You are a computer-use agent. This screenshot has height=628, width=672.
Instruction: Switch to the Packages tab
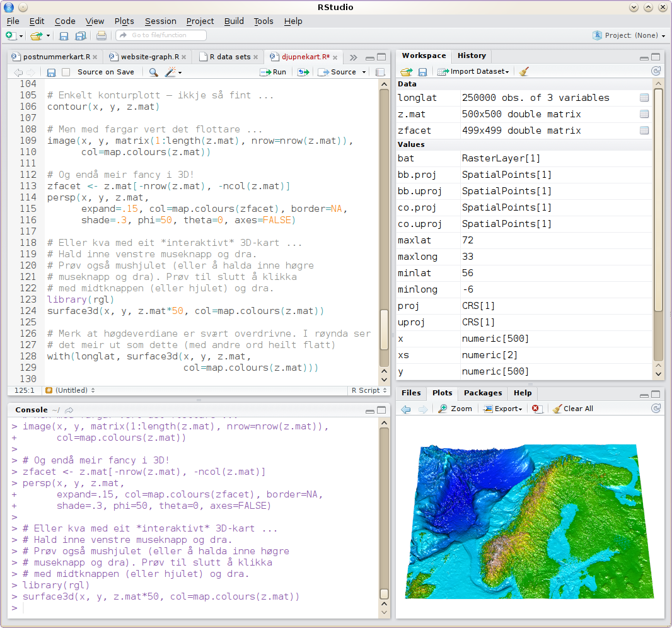pyautogui.click(x=483, y=393)
